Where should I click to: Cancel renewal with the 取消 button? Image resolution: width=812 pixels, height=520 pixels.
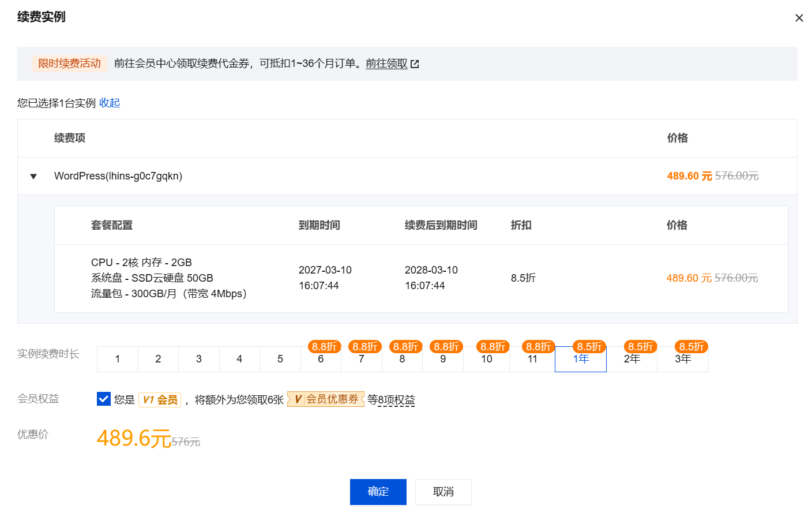coord(443,492)
